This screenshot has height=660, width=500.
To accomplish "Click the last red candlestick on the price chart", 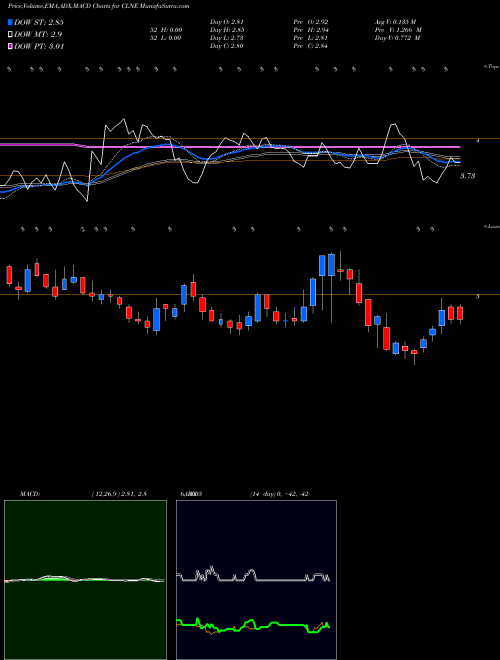I will pyautogui.click(x=460, y=313).
